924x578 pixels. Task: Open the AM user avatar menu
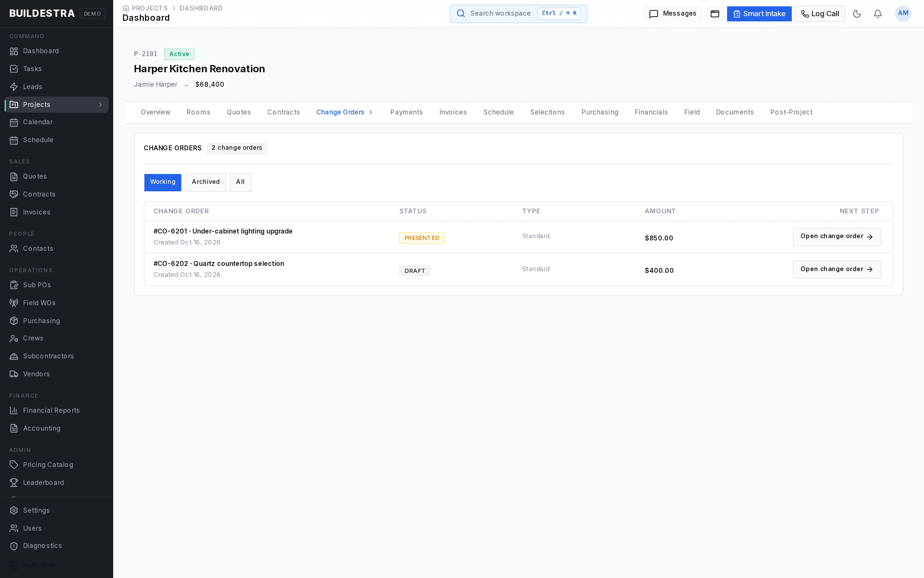[x=903, y=14]
